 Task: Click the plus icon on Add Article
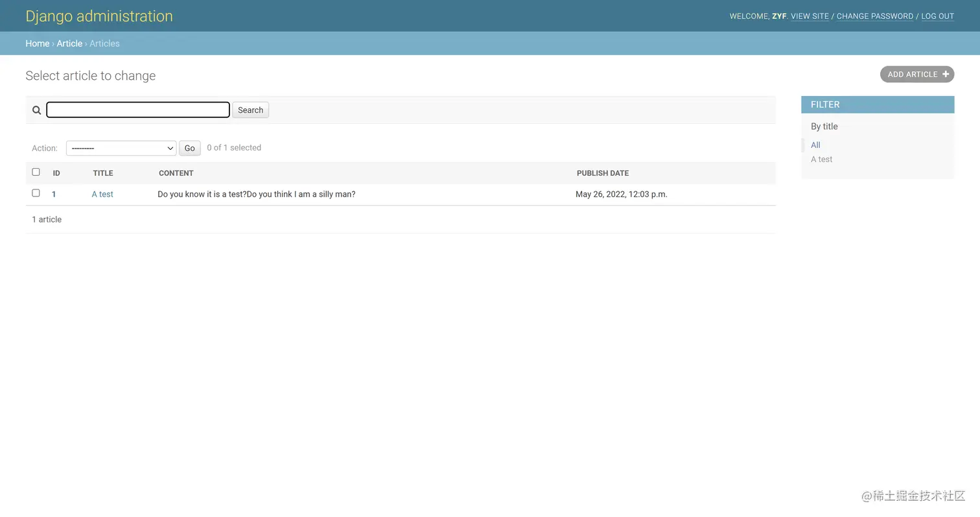pyautogui.click(x=946, y=75)
